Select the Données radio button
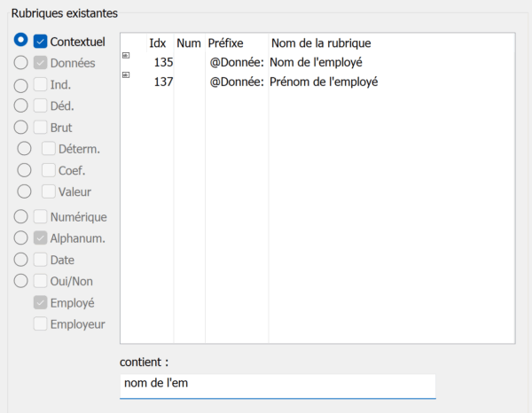Screen dimensions: 532x413 click(x=20, y=63)
